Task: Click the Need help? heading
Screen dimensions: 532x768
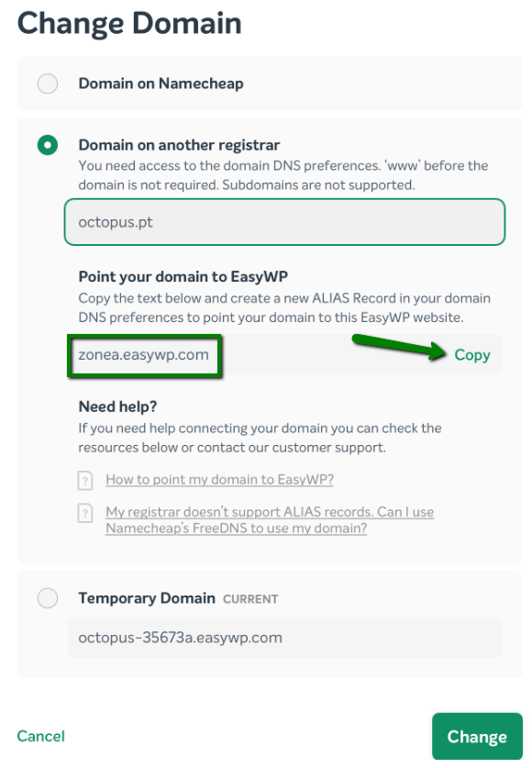Action: pos(117,406)
